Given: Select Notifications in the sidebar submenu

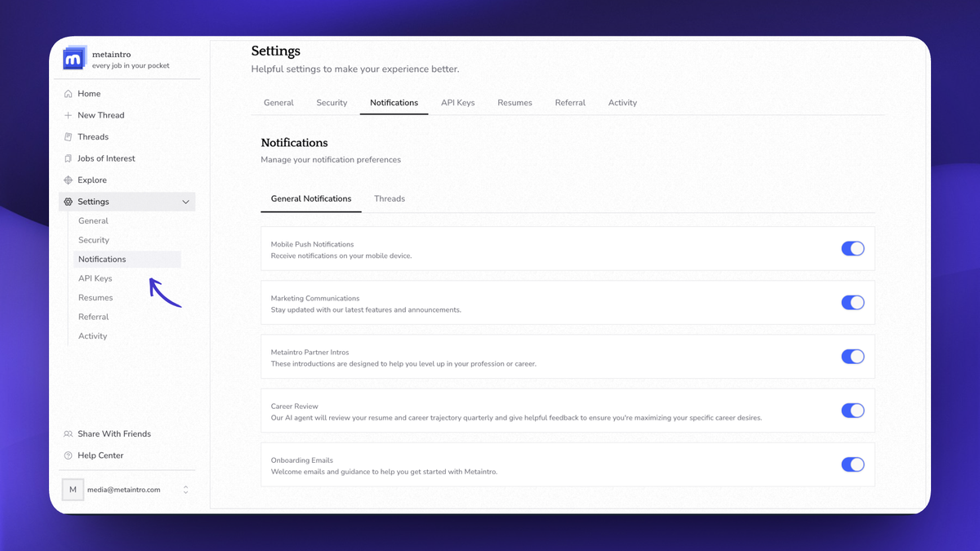Looking at the screenshot, I should [x=127, y=260].
